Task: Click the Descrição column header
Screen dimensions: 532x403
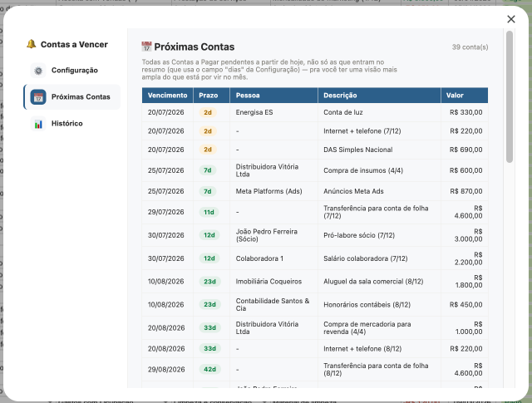Action: pyautogui.click(x=379, y=96)
